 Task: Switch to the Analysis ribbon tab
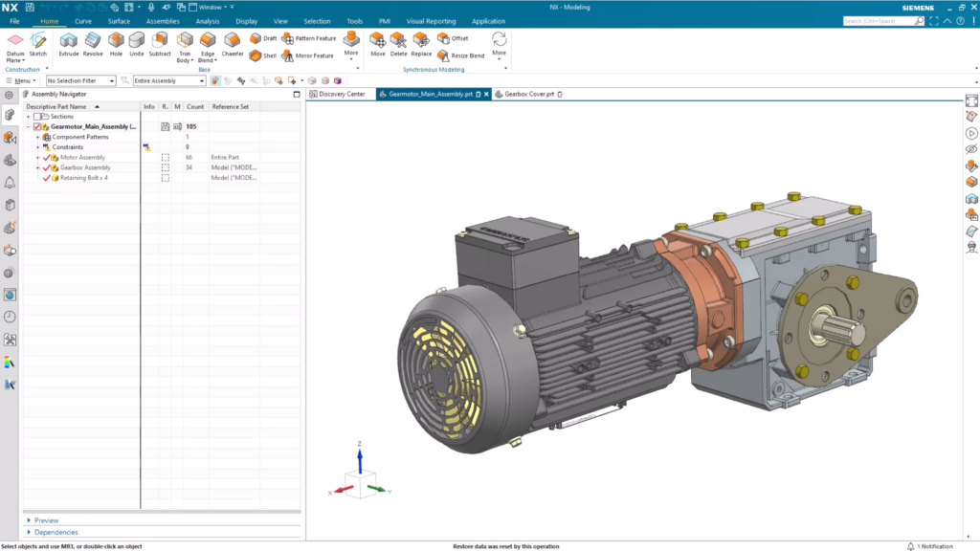tap(208, 21)
